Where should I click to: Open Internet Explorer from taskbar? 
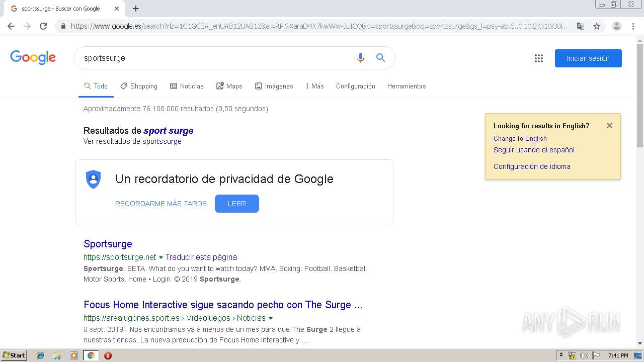[40, 355]
